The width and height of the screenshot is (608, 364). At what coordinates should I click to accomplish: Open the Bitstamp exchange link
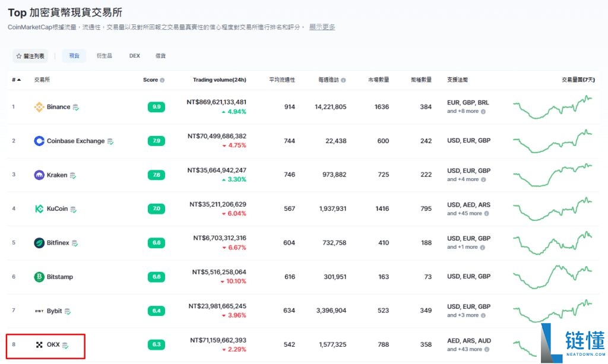pos(60,277)
